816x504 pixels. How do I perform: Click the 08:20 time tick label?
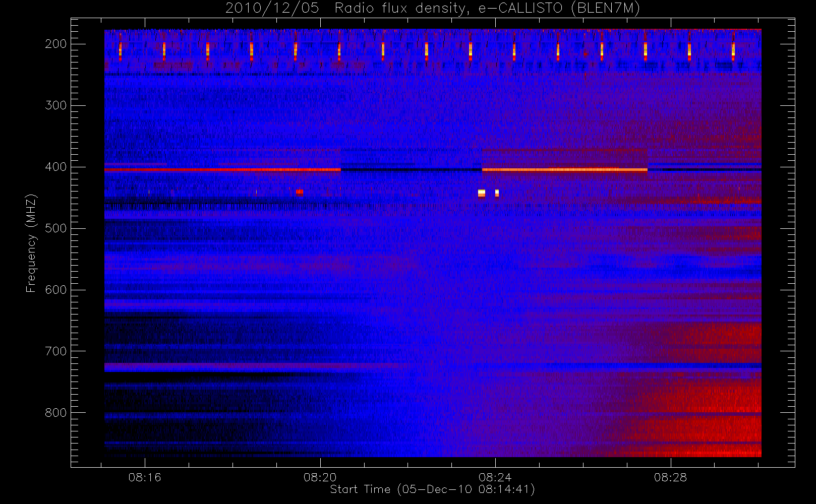tap(320, 477)
